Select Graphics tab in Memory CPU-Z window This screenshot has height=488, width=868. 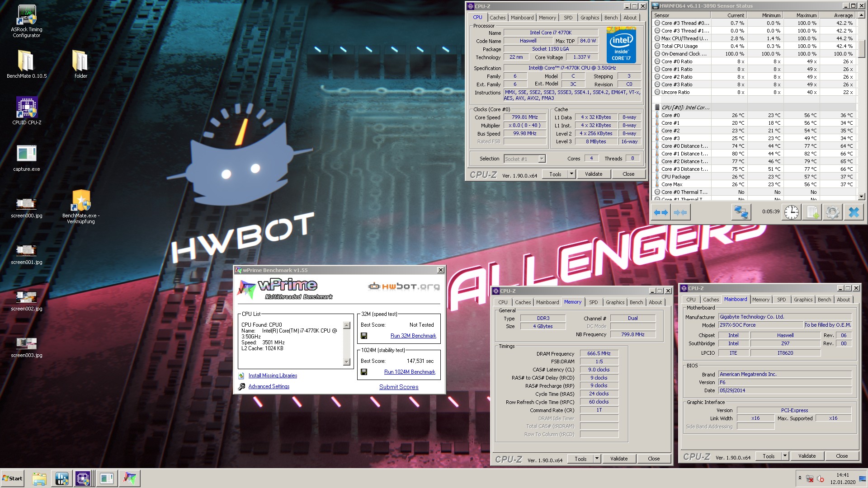615,302
